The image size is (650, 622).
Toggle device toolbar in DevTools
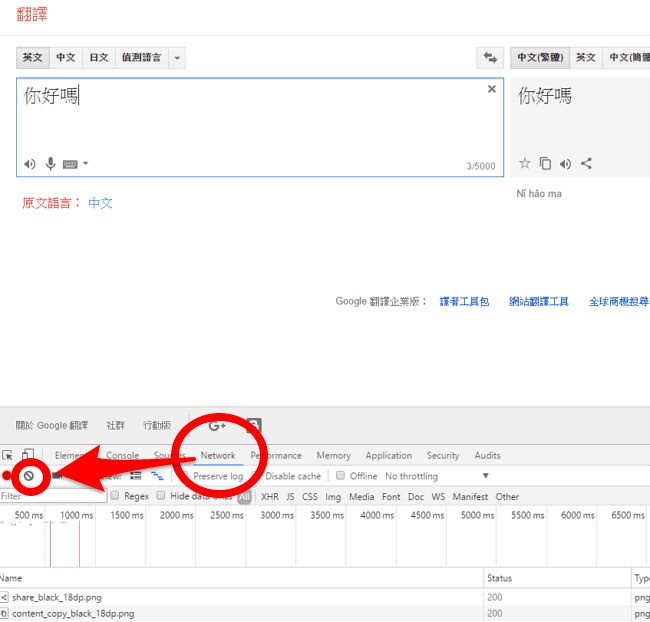click(x=28, y=455)
